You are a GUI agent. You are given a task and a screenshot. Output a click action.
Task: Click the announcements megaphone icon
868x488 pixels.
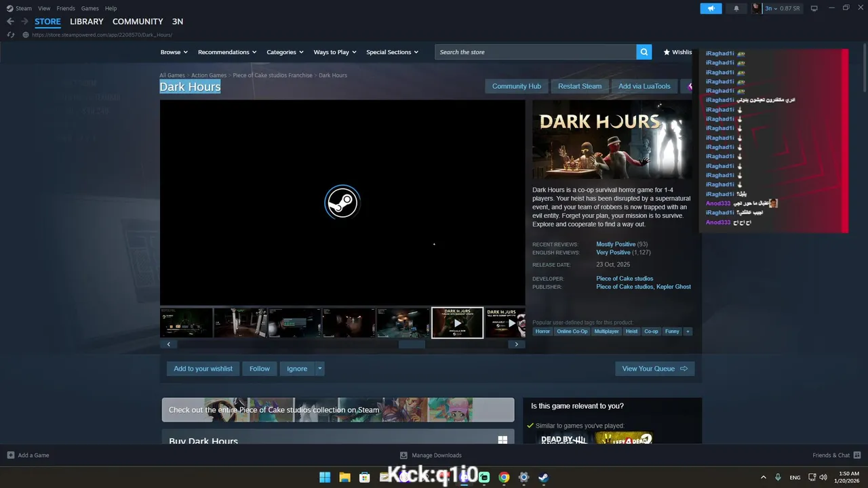point(711,8)
